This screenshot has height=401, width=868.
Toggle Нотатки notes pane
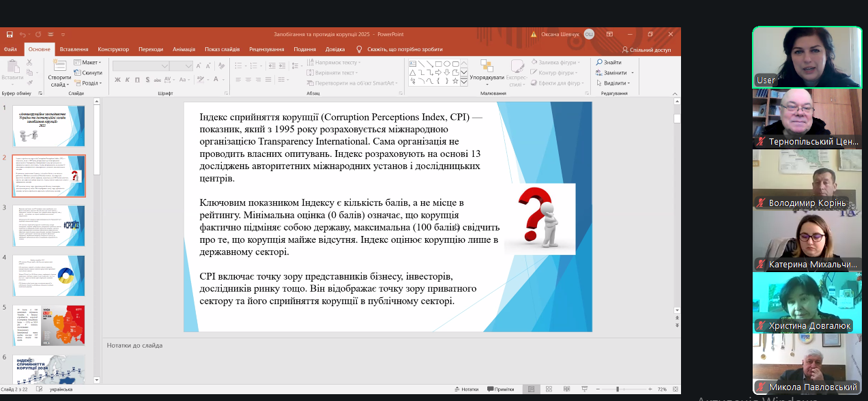click(x=465, y=389)
